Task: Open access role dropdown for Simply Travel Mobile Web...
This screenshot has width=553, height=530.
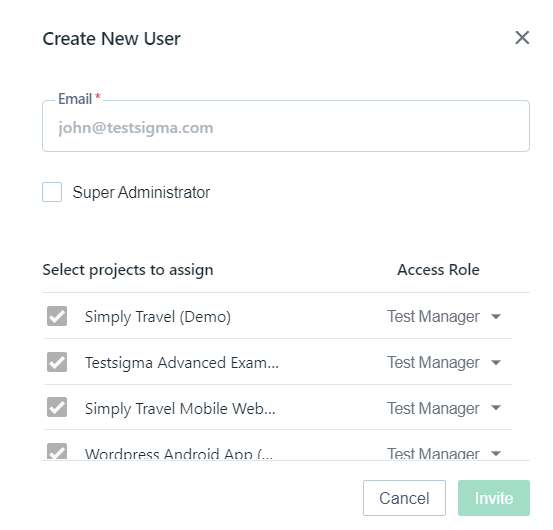Action: (x=444, y=408)
